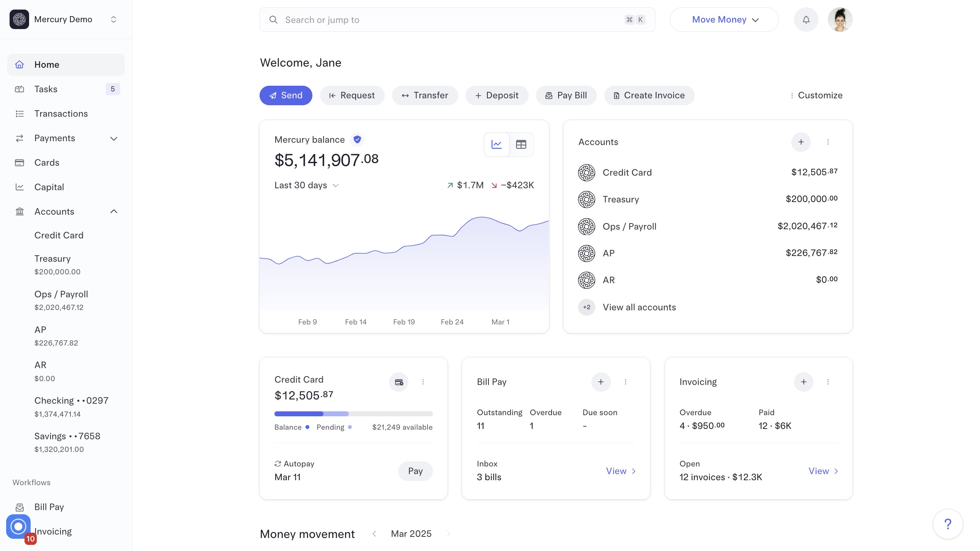The height and width of the screenshot is (551, 980).
Task: Open Tasks from the sidebar
Action: coord(46,89)
